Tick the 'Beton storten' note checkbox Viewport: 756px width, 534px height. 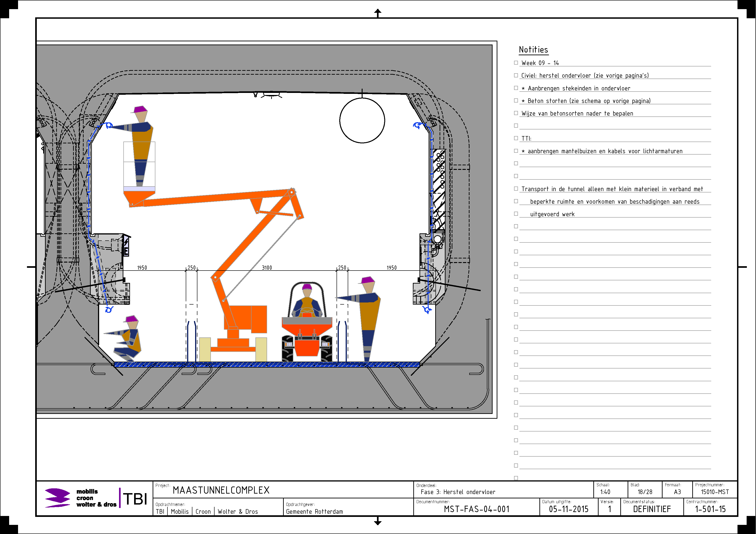516,100
